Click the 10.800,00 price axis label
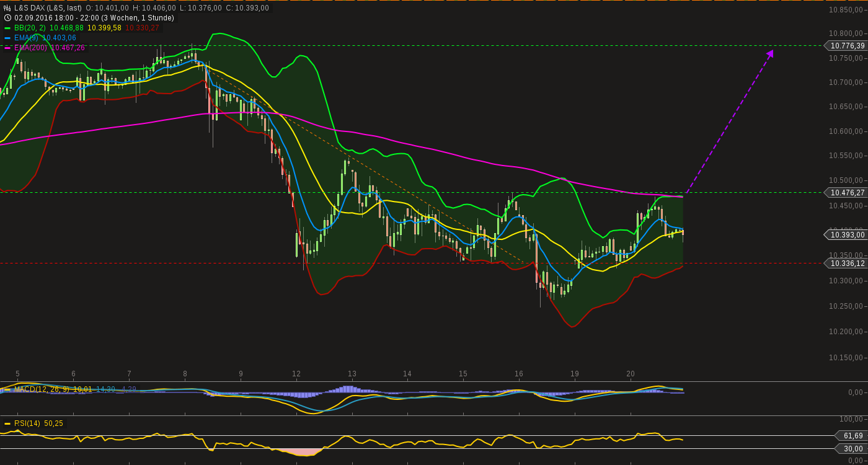The height and width of the screenshot is (465, 868). click(x=847, y=33)
